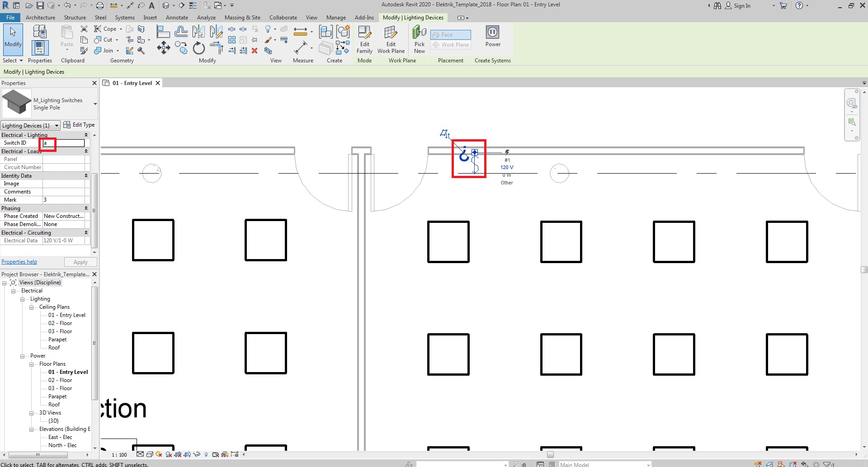Viewport: 868px width, 467px height.
Task: Toggle Show Crop Region in view control bar
Action: pyautogui.click(x=187, y=454)
